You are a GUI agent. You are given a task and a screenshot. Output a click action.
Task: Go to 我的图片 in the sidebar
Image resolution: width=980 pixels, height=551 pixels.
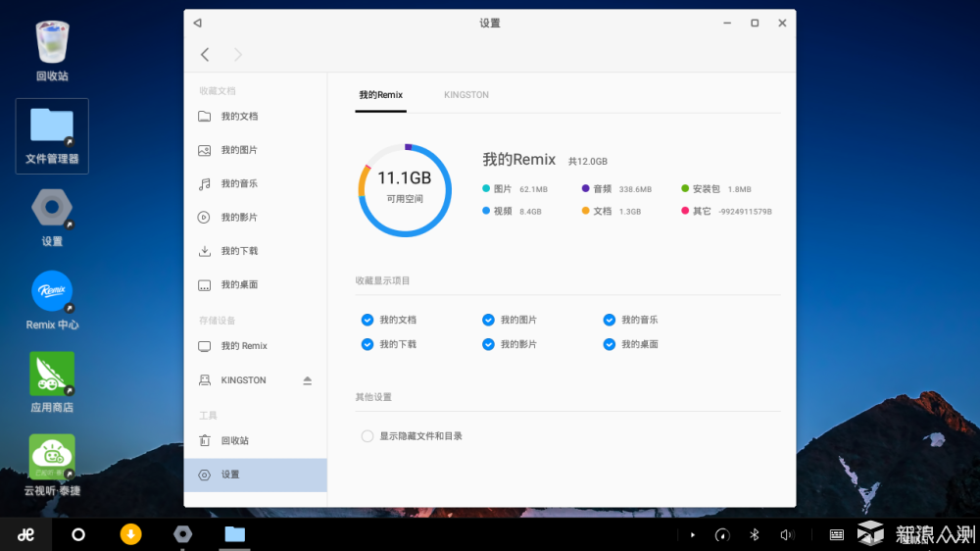coord(239,150)
